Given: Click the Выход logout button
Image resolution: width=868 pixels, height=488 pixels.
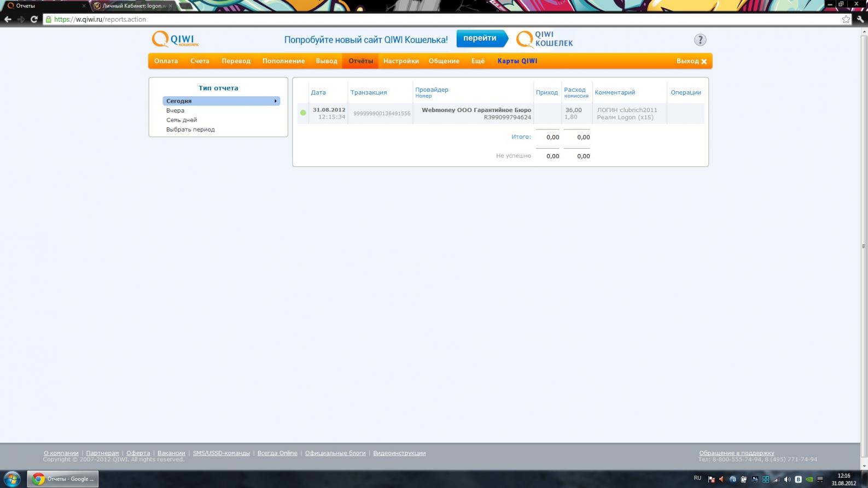Looking at the screenshot, I should point(691,61).
